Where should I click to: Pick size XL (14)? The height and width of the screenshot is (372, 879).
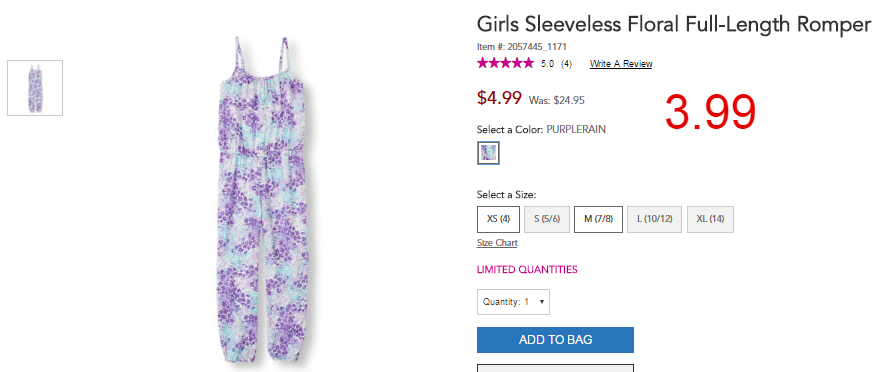point(710,219)
